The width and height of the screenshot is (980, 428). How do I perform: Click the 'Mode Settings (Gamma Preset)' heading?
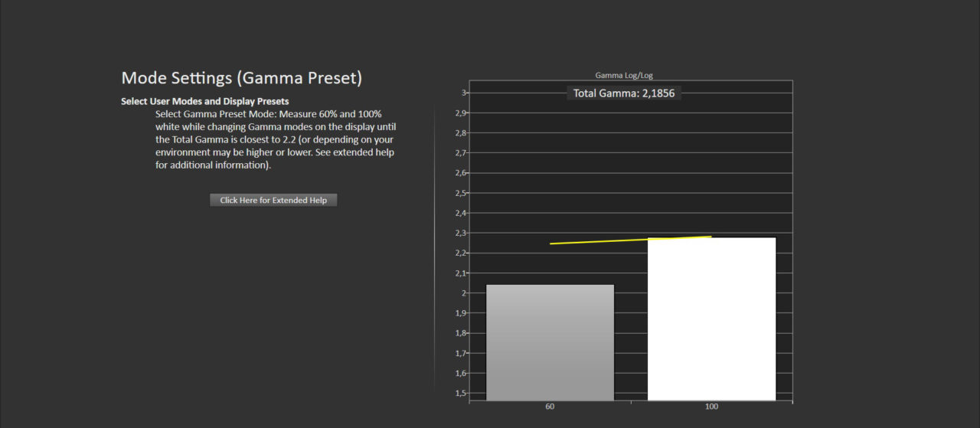pyautogui.click(x=241, y=78)
